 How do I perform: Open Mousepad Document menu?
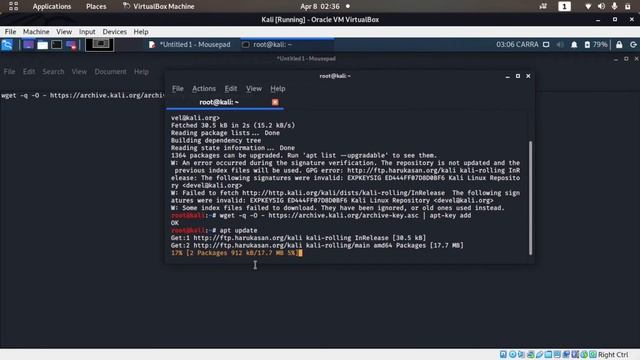coord(111,71)
